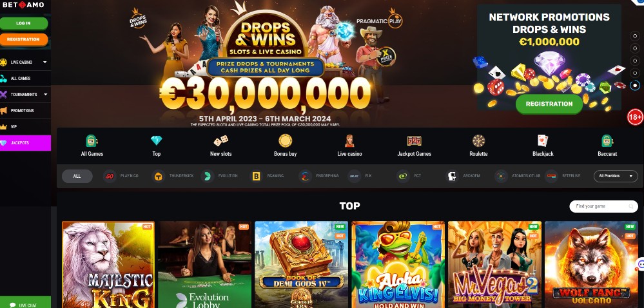Switch to the first carousel slide dot
644x308 pixels.
pyautogui.click(x=635, y=36)
